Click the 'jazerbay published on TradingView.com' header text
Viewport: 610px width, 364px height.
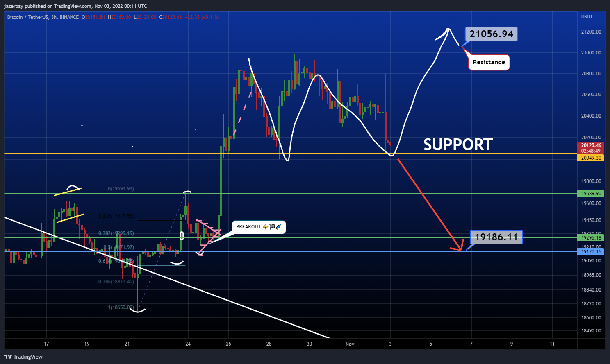(48, 6)
